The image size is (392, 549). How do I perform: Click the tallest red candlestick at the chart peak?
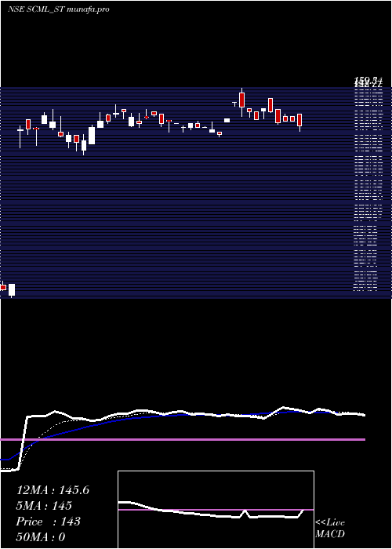pos(241,102)
